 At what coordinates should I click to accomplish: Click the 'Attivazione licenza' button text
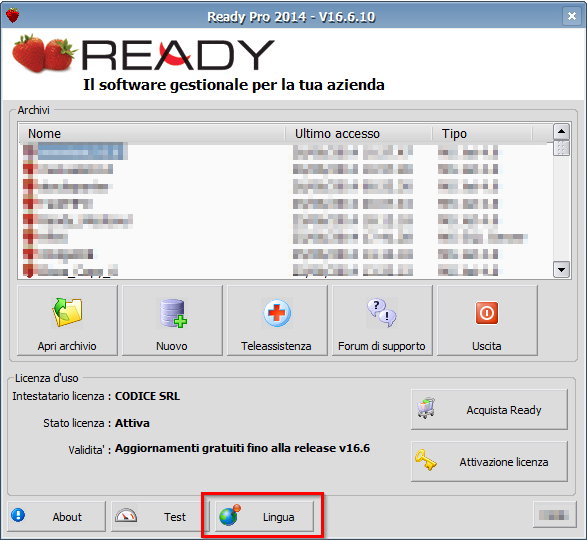click(504, 462)
